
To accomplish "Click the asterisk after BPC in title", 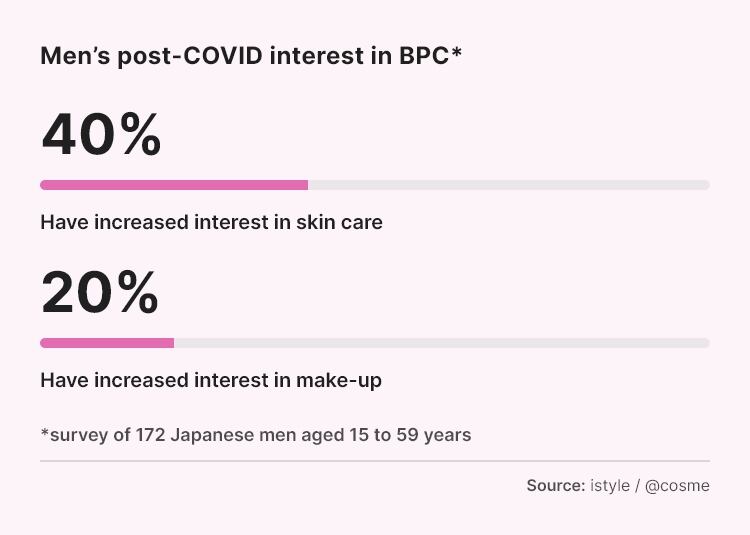I will [x=456, y=52].
